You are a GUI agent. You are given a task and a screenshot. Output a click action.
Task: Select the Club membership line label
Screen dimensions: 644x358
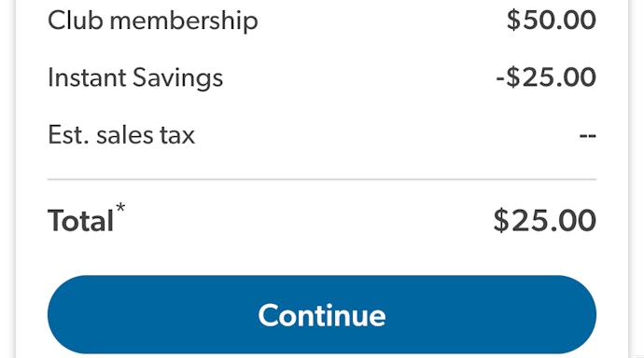click(x=153, y=21)
